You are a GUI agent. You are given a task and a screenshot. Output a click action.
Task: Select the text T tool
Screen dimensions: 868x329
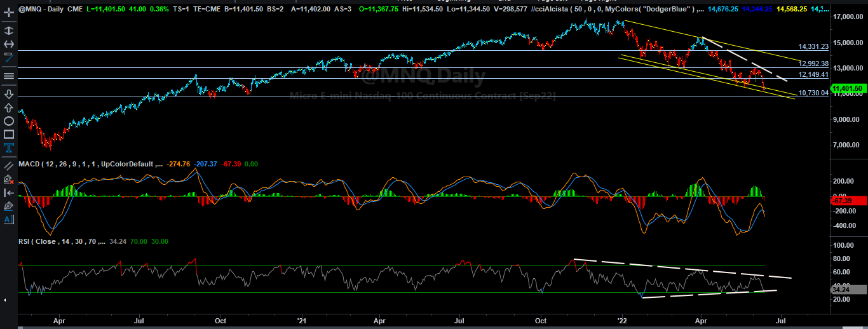click(9, 147)
